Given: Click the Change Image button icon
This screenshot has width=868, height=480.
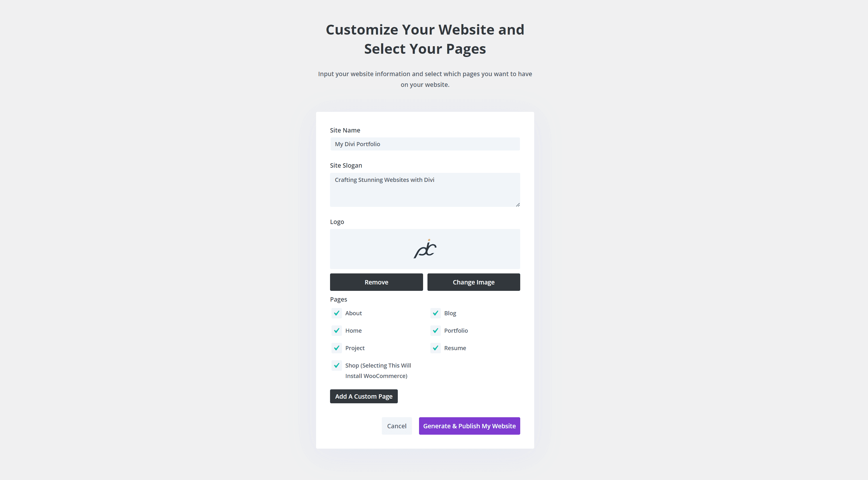Looking at the screenshot, I should (474, 282).
